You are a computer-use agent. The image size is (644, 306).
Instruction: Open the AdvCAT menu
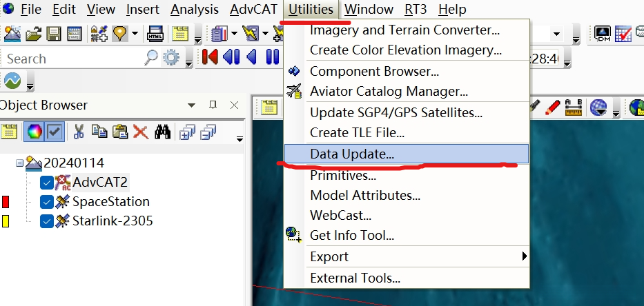tap(253, 9)
